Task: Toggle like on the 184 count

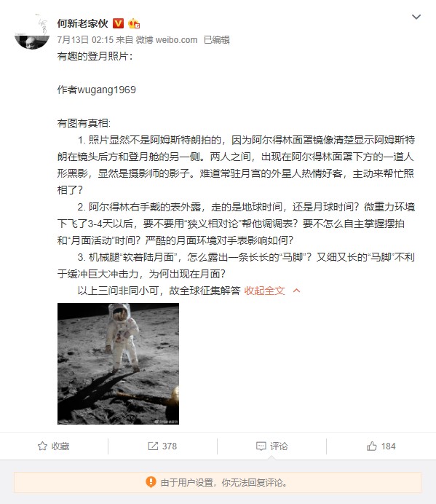Action: (x=381, y=446)
